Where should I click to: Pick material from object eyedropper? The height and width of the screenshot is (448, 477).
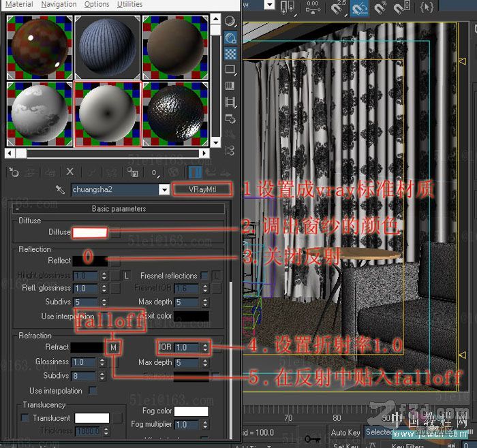(61, 189)
